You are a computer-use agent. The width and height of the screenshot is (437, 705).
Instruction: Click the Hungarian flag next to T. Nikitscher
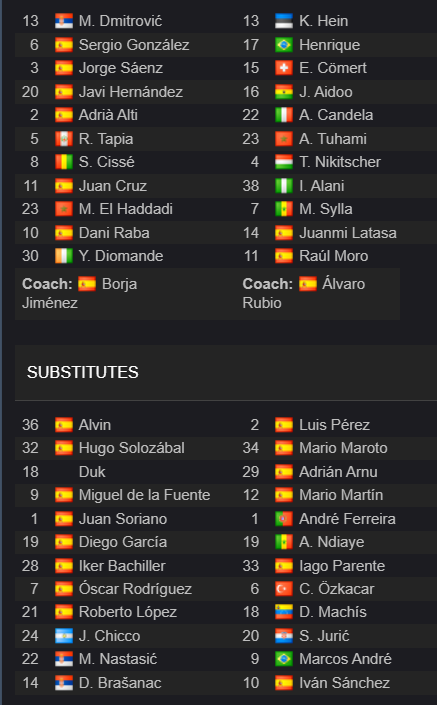[284, 162]
